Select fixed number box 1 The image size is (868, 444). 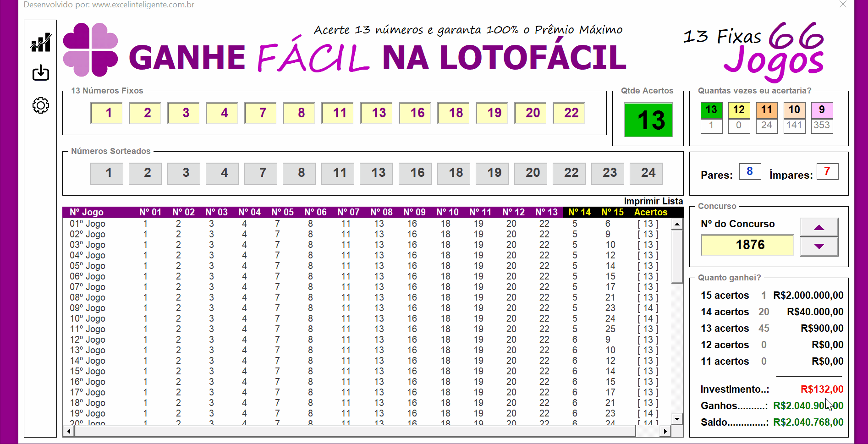point(107,113)
